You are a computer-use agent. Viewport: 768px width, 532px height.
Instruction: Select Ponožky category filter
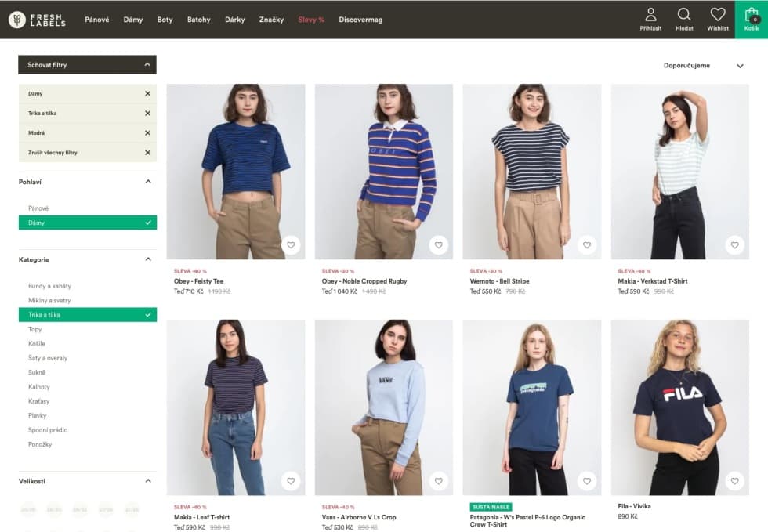point(40,444)
